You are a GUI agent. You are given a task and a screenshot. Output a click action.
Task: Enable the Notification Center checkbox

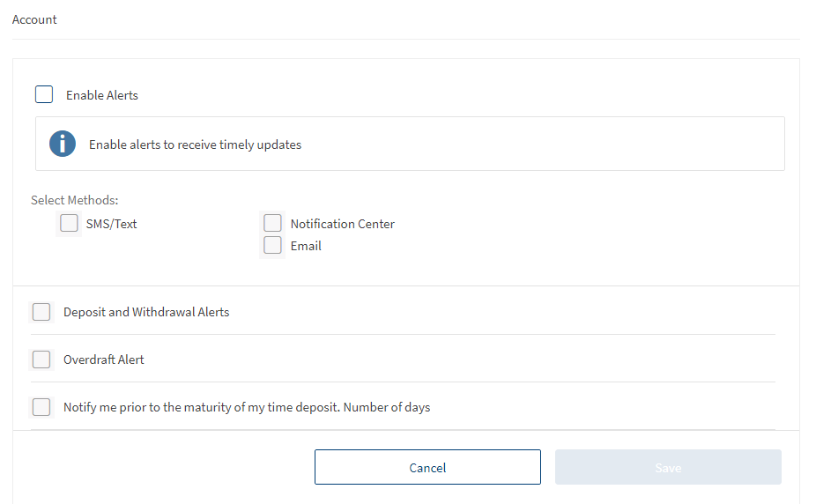(273, 224)
